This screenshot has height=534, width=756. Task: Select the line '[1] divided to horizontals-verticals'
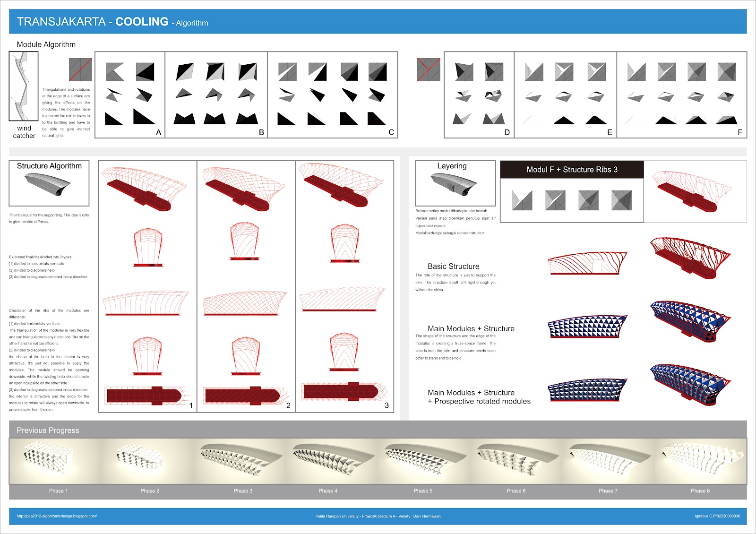tap(36, 264)
